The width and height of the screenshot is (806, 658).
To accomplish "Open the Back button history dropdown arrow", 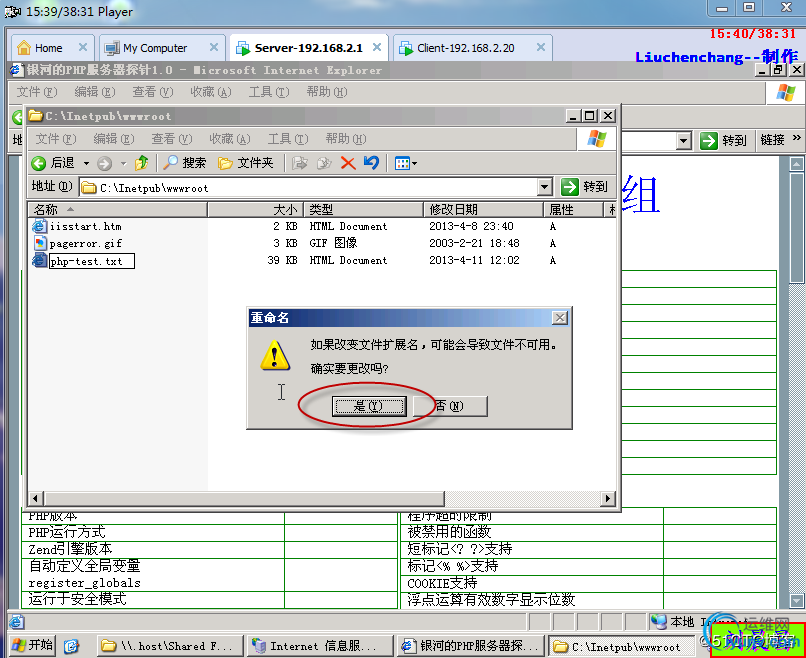I will pyautogui.click(x=86, y=163).
